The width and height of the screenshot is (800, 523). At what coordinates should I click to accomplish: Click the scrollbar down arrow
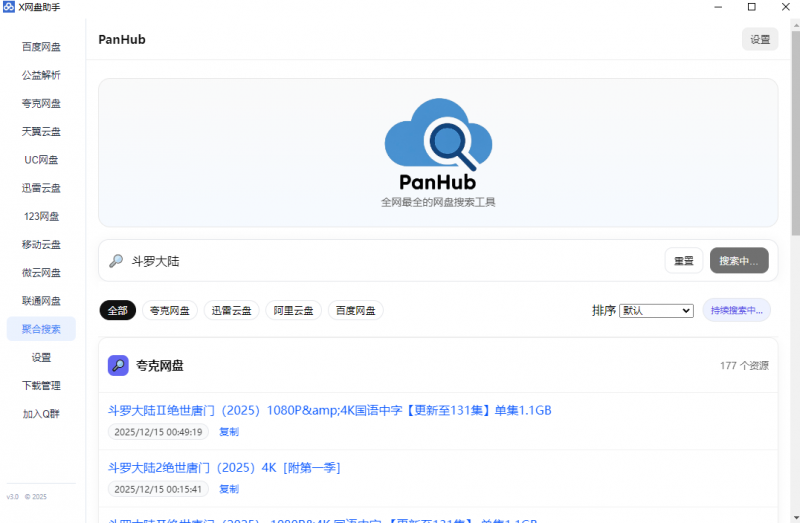click(795, 518)
